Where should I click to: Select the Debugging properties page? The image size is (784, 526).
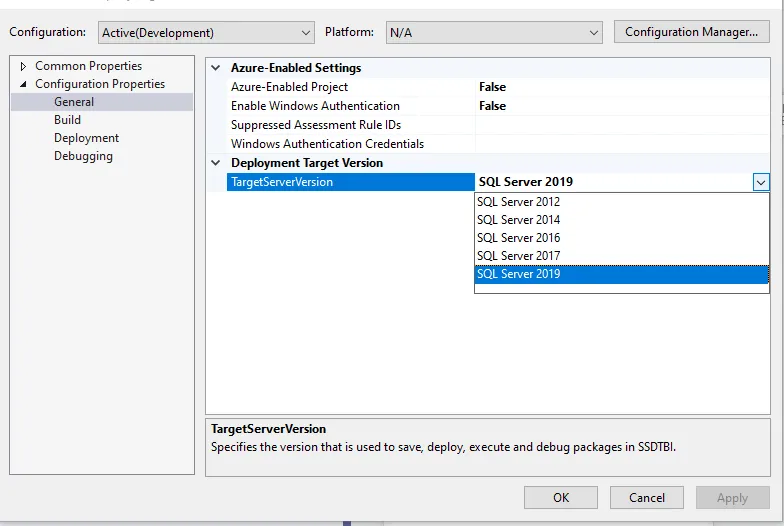[x=84, y=156]
